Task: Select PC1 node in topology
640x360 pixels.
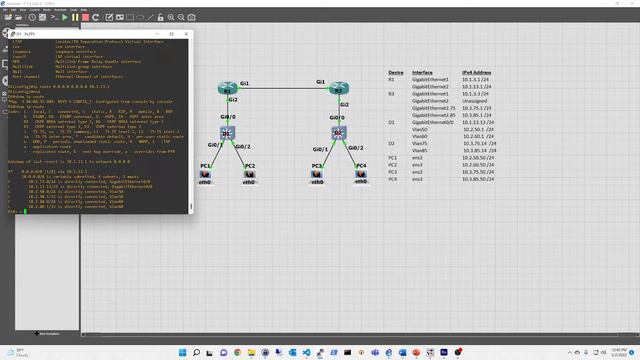Action: pos(205,174)
